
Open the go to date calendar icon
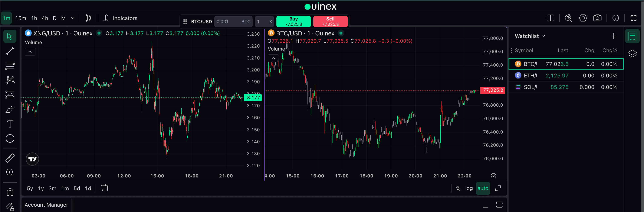pos(104,188)
